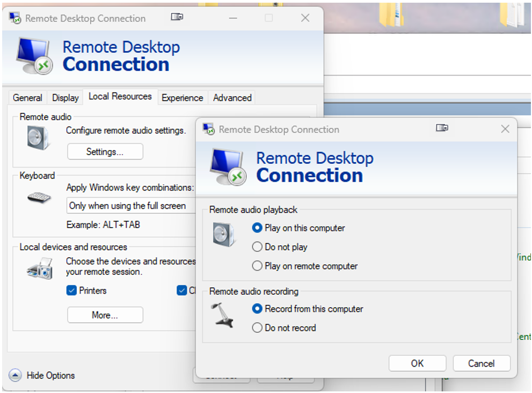Click the audio dialog title bar app icon
Screen dimensions: 532x393
pos(208,129)
